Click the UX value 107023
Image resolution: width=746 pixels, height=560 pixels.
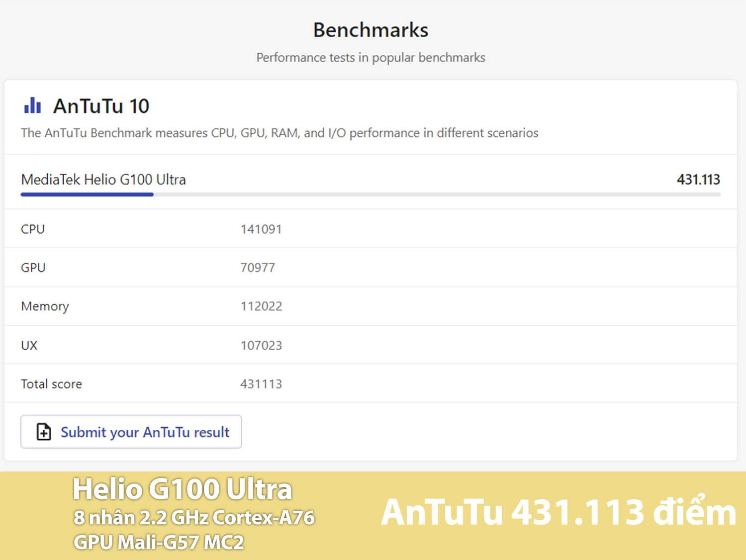pyautogui.click(x=261, y=345)
